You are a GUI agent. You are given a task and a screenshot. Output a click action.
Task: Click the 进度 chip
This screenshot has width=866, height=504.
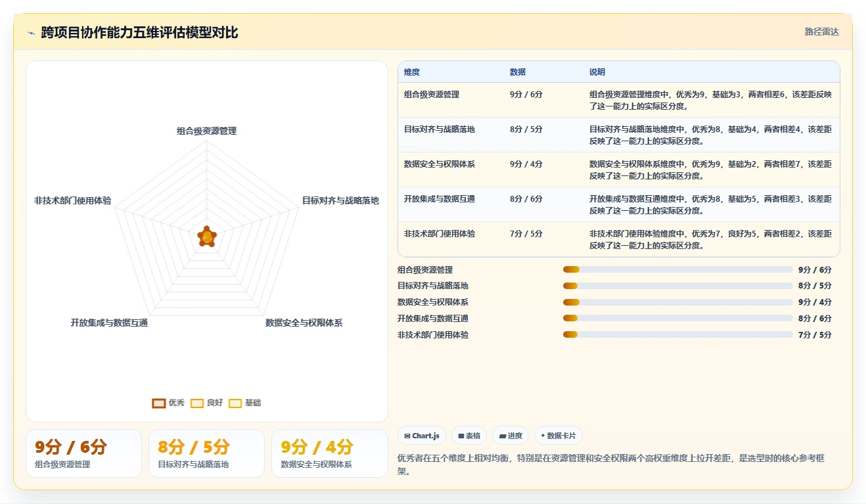click(511, 436)
